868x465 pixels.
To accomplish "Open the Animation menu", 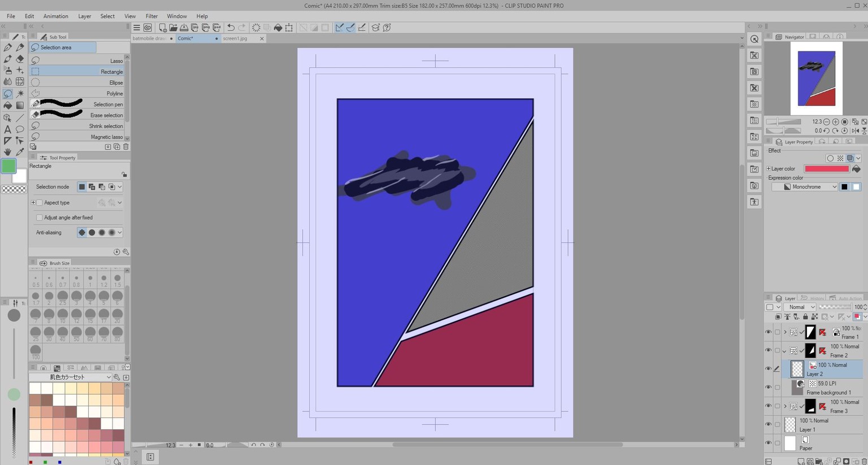I will point(56,16).
